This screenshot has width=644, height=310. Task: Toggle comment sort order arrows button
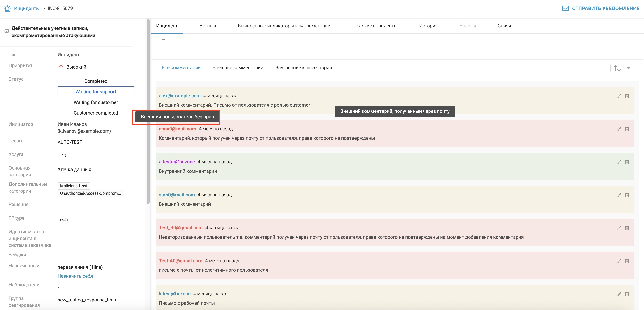pyautogui.click(x=617, y=68)
